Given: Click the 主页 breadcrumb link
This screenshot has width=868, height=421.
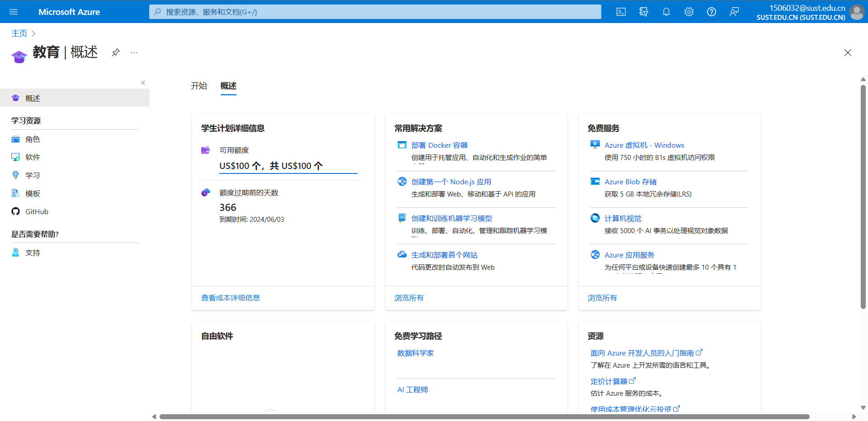Looking at the screenshot, I should tap(19, 33).
